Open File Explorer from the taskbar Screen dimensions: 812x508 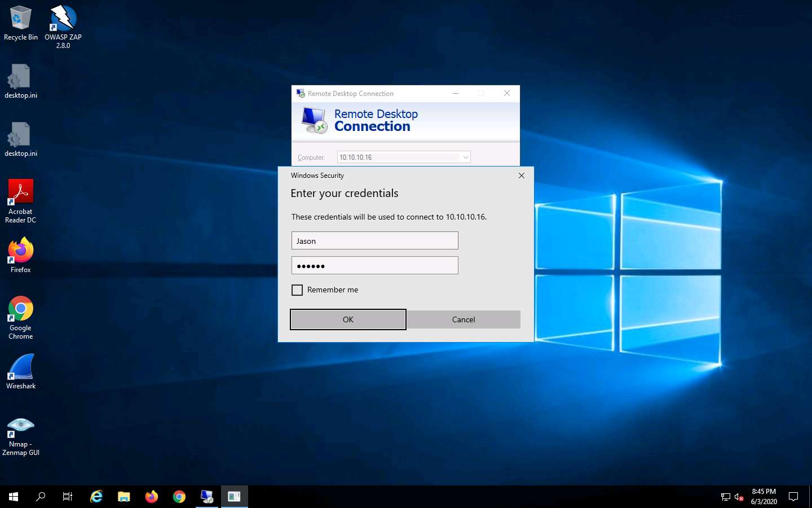(x=124, y=497)
